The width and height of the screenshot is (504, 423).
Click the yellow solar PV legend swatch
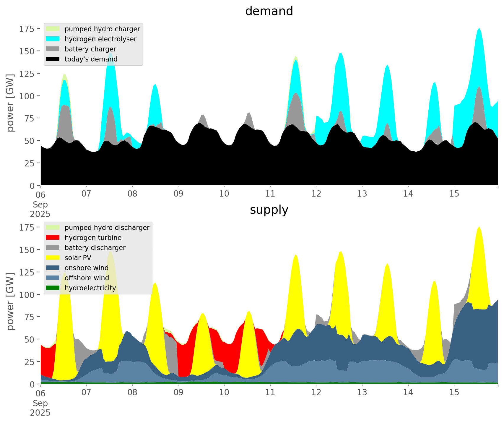coord(53,258)
